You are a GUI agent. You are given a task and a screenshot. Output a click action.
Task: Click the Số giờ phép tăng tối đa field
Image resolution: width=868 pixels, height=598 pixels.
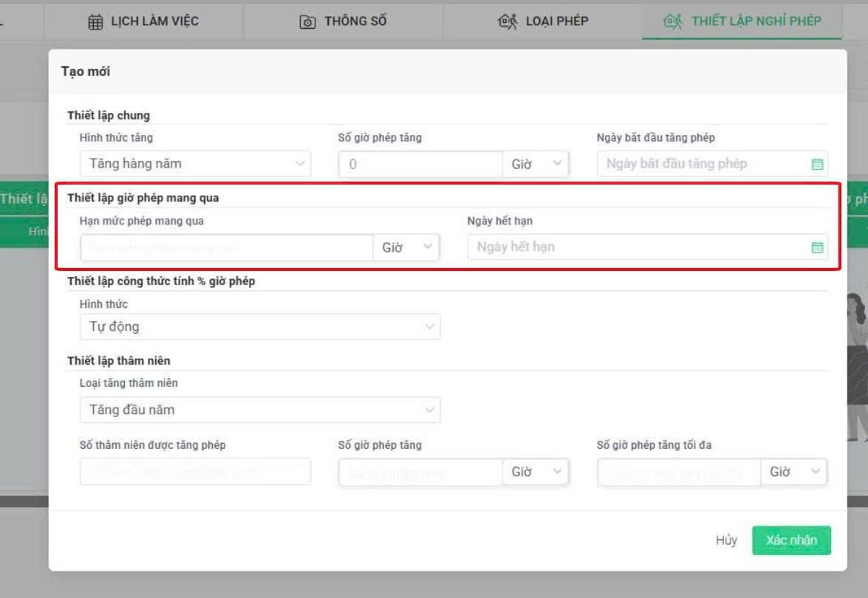pos(679,472)
